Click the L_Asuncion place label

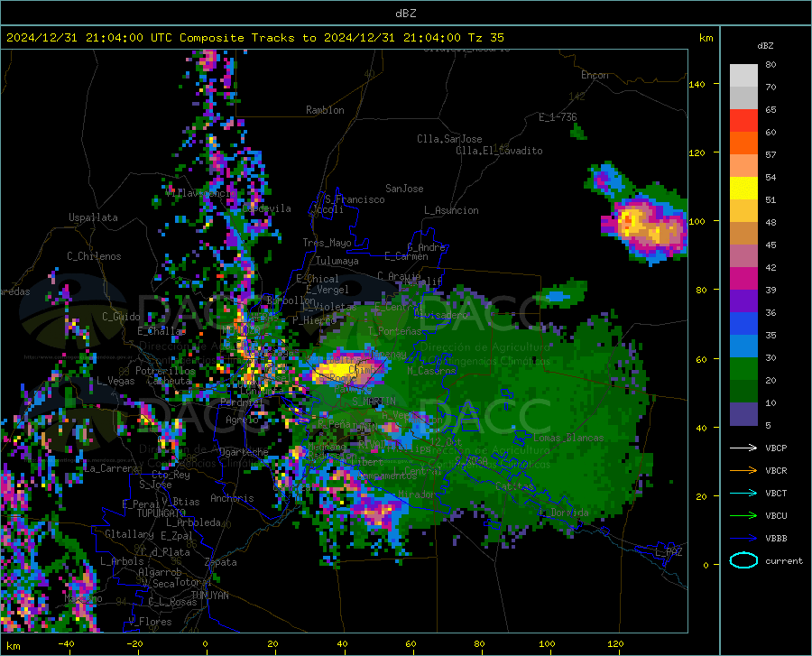(451, 210)
